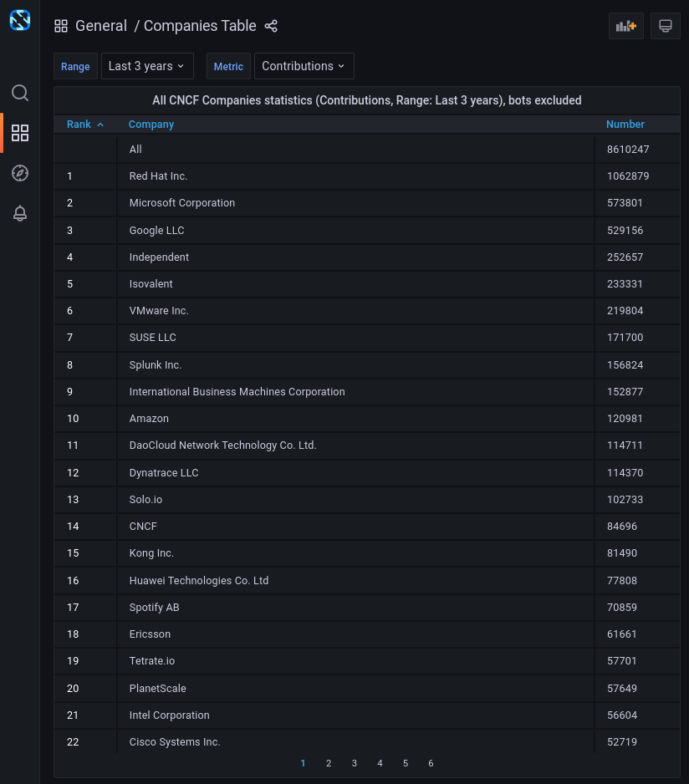The width and height of the screenshot is (689, 784).
Task: Click the value 52719
Action: click(622, 742)
